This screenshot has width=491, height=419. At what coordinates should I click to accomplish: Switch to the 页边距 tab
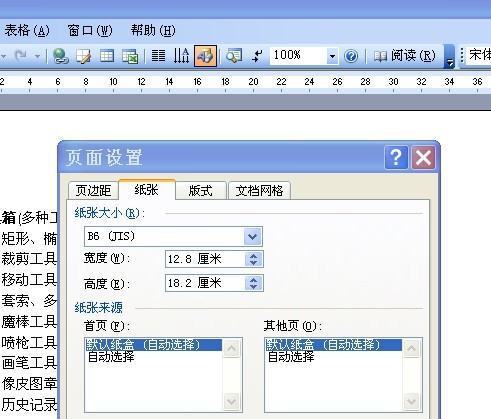click(93, 191)
